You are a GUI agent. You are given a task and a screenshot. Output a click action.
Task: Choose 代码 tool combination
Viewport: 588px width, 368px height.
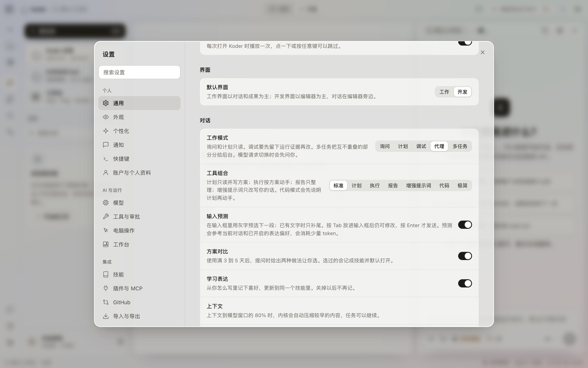pos(444,185)
